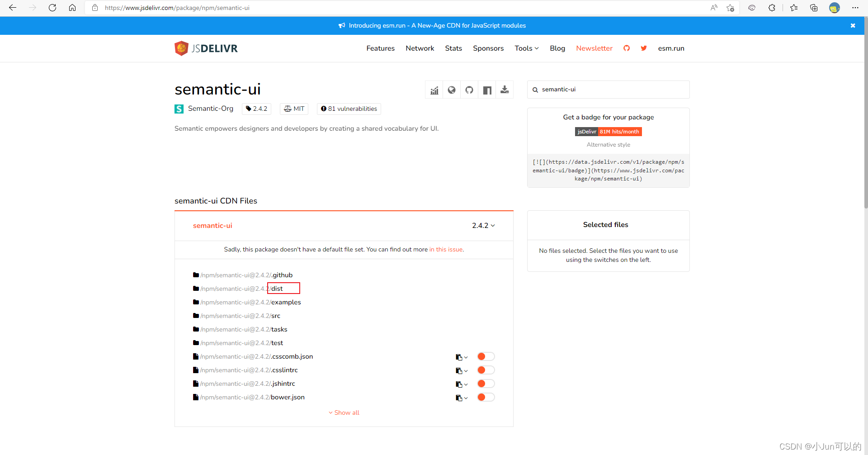Open the dist folder
This screenshot has height=455, width=868.
click(x=238, y=289)
